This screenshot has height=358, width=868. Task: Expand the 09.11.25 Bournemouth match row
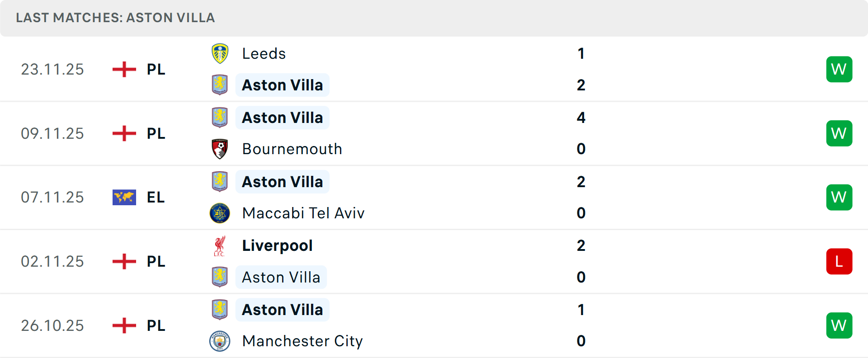[x=434, y=133]
